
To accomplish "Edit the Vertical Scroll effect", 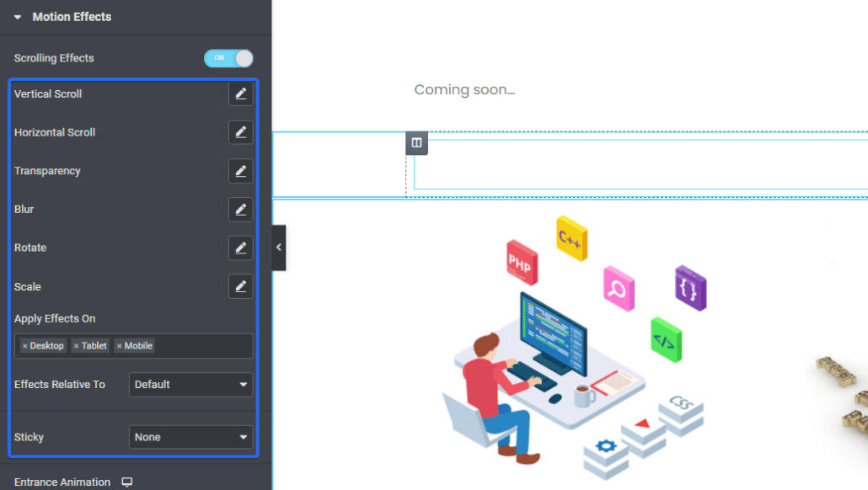I will click(x=241, y=94).
